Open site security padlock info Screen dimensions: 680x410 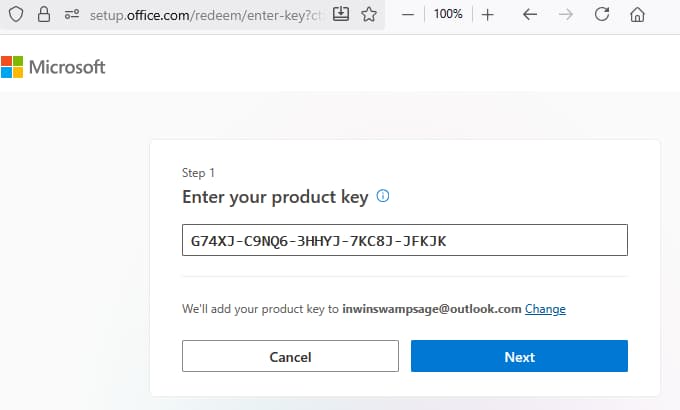click(x=43, y=15)
